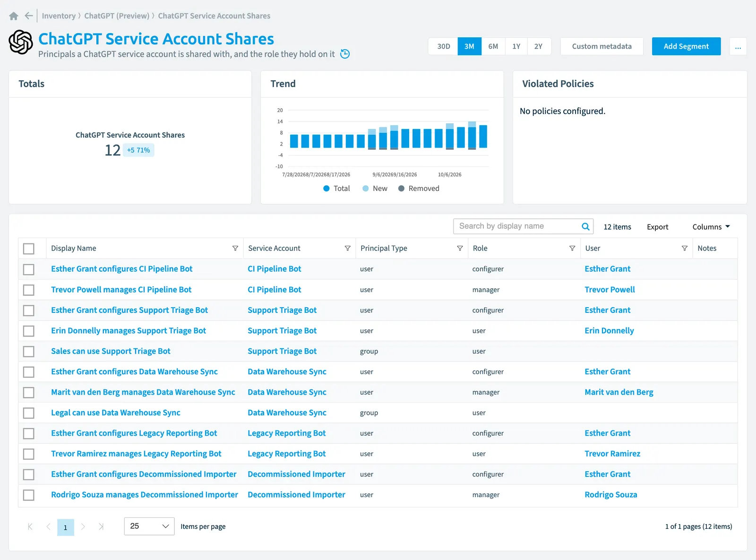
Task: Click the Add Segment button
Action: point(686,46)
